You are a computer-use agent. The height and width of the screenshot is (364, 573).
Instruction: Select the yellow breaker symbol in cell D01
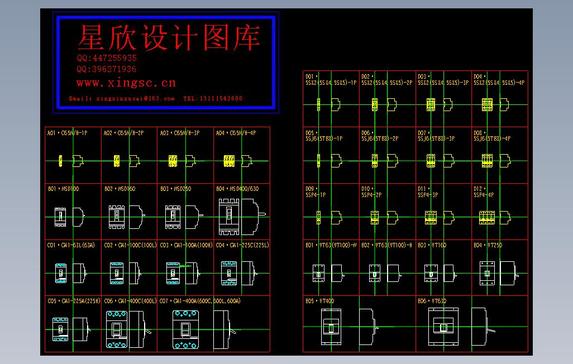(x=319, y=105)
